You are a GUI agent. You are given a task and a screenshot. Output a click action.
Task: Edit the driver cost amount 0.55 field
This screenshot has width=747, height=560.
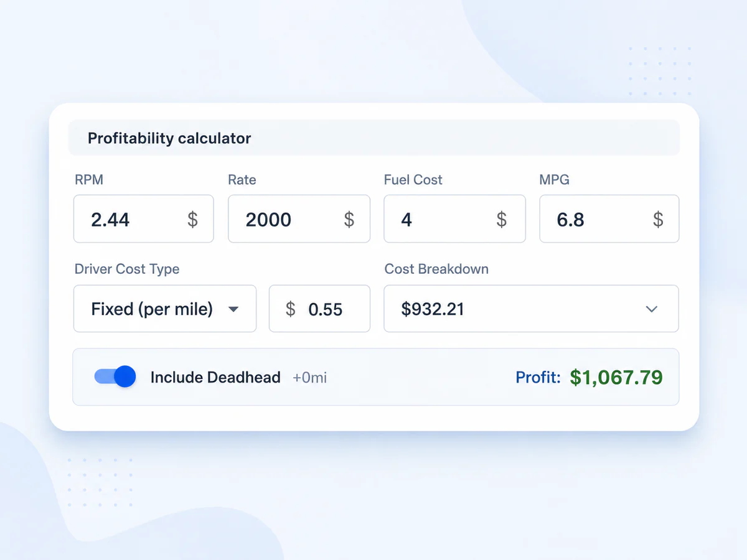319,309
